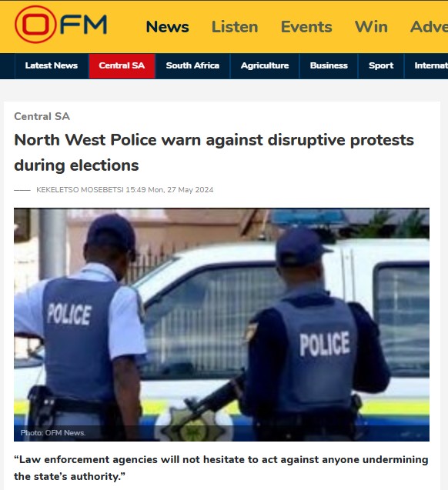The image size is (448, 490).
Task: Click author name Kekeletso Mosebetsi
Action: click(80, 190)
